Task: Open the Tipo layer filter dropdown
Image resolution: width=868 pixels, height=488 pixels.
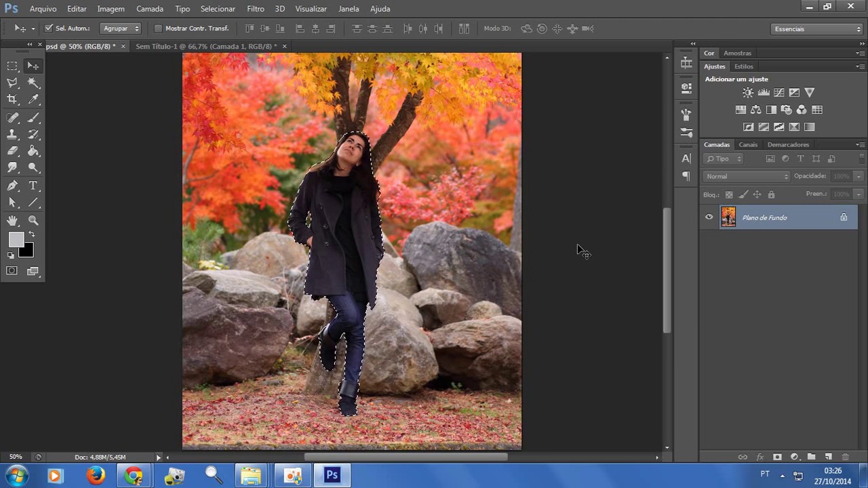Action: [724, 159]
